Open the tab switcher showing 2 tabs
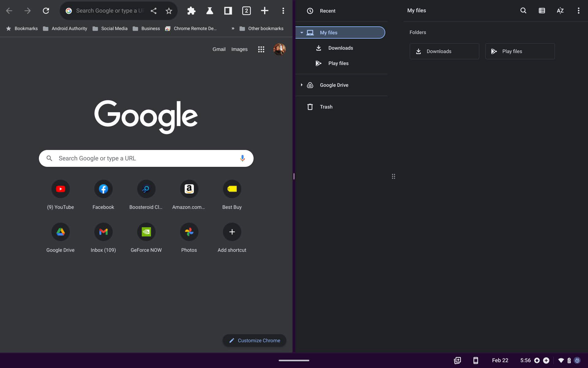Screen dimensions: 588x368 246,11
